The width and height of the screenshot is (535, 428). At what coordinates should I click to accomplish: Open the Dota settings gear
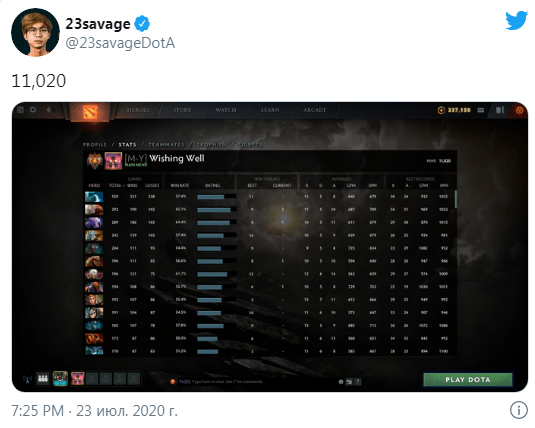coord(33,110)
